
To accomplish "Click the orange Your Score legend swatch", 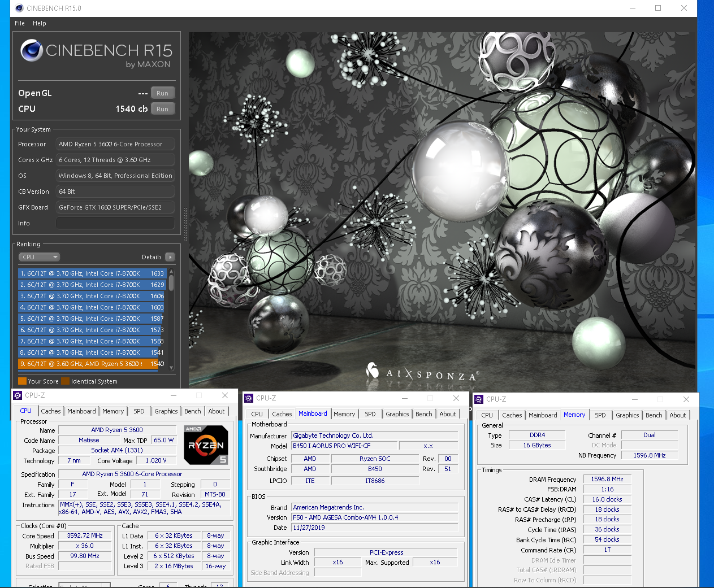I will 22,381.
